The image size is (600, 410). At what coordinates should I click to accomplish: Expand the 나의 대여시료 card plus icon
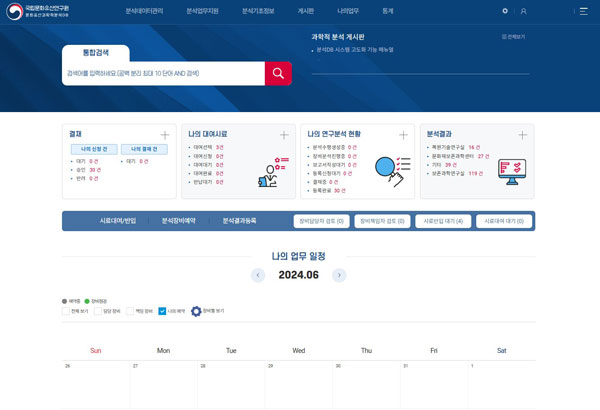284,135
